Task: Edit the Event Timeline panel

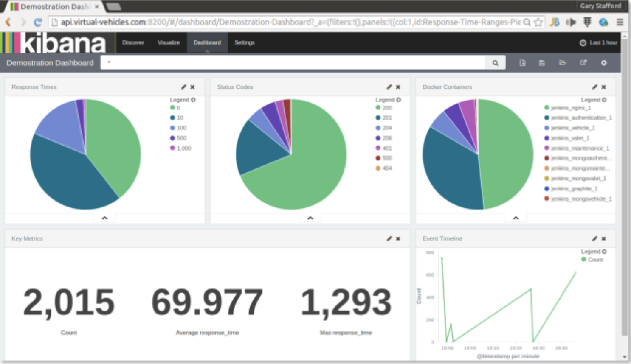Action: (x=594, y=238)
